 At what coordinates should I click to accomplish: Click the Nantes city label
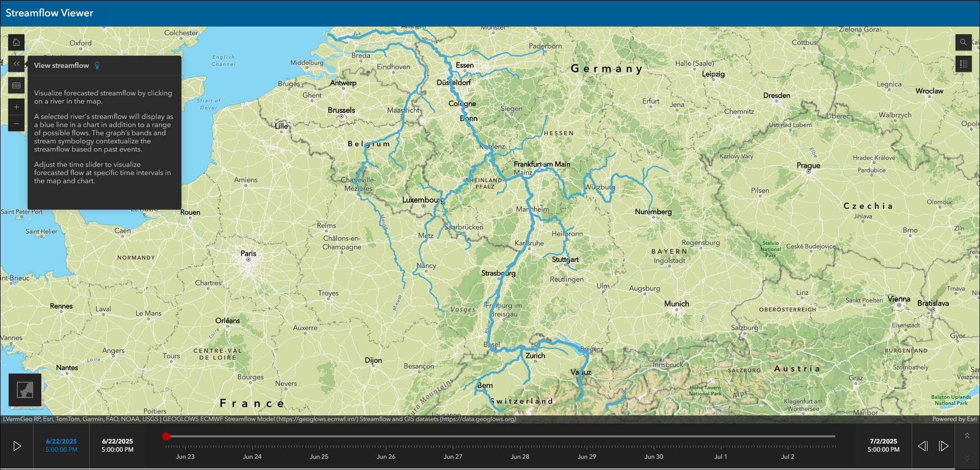(67, 367)
